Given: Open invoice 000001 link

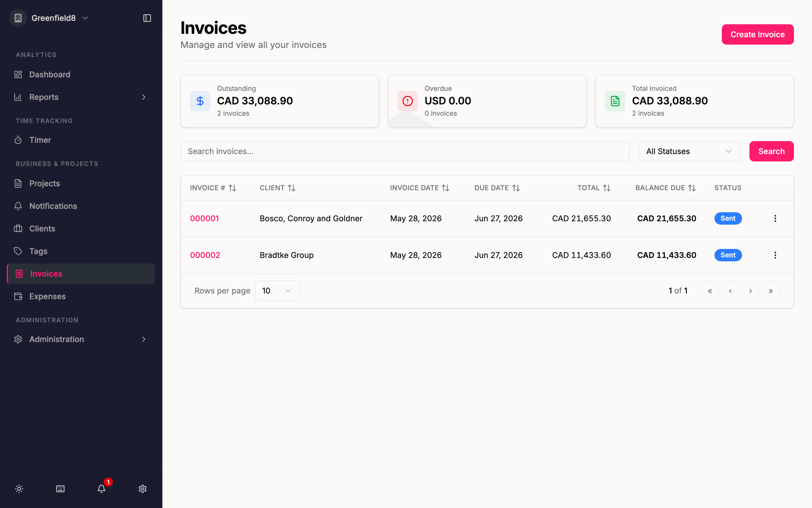Looking at the screenshot, I should pos(204,218).
